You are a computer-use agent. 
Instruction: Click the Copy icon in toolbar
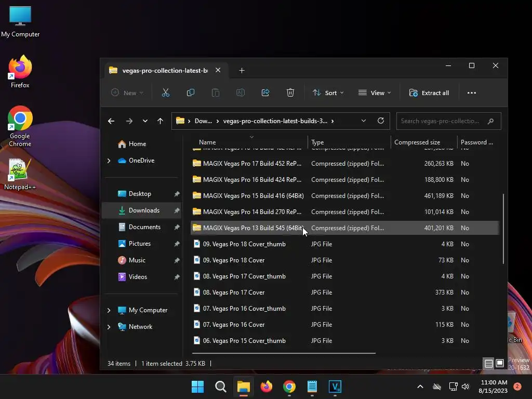[x=190, y=92]
